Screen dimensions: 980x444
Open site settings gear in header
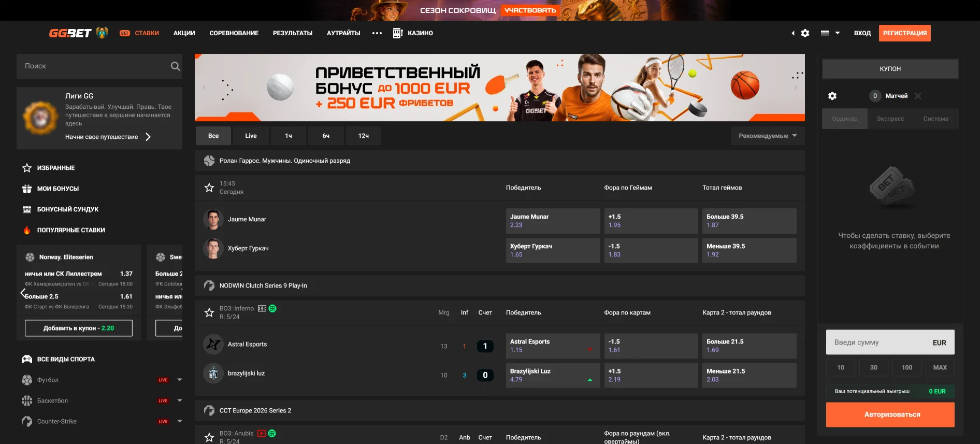click(x=805, y=33)
